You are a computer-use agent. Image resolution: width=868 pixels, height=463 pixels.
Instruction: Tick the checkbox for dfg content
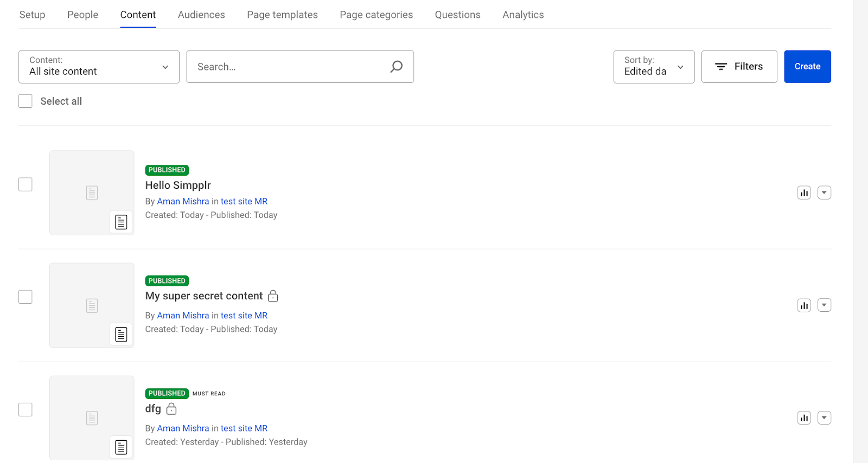point(25,409)
